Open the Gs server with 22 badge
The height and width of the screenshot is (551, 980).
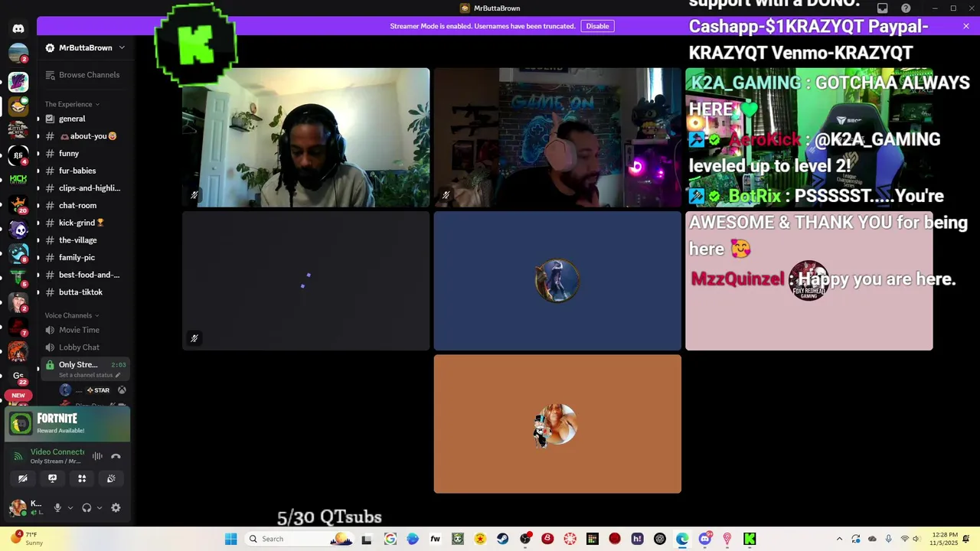(x=18, y=376)
